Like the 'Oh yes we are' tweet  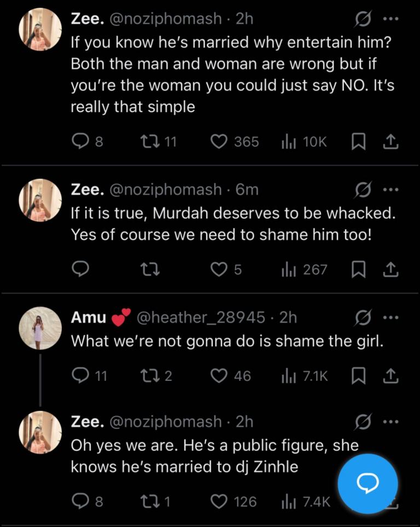[219, 501]
